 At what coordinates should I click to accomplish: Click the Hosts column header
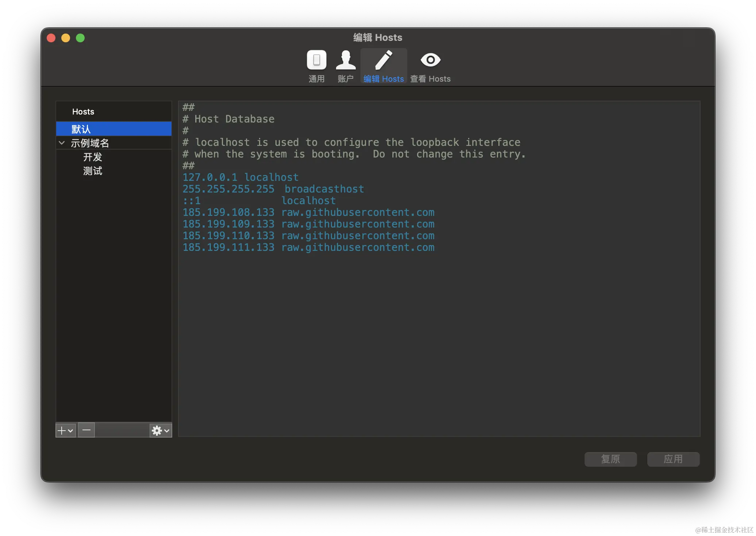[x=83, y=112]
